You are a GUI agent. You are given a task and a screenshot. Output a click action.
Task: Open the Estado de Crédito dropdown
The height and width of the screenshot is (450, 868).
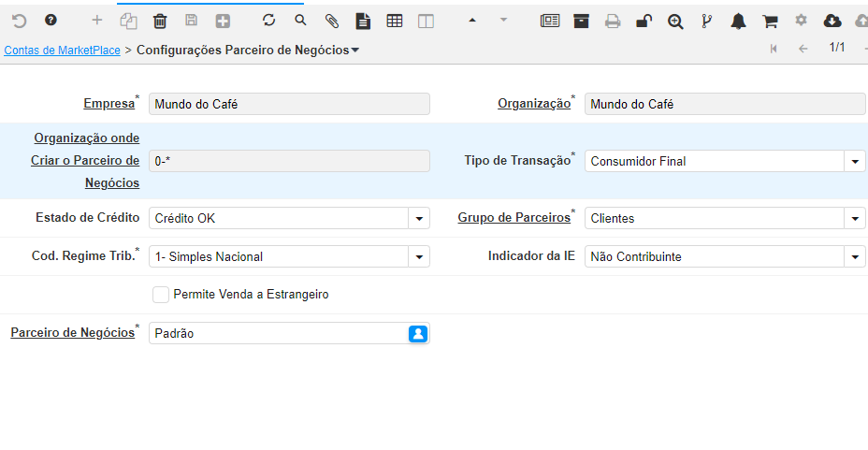[x=420, y=219]
